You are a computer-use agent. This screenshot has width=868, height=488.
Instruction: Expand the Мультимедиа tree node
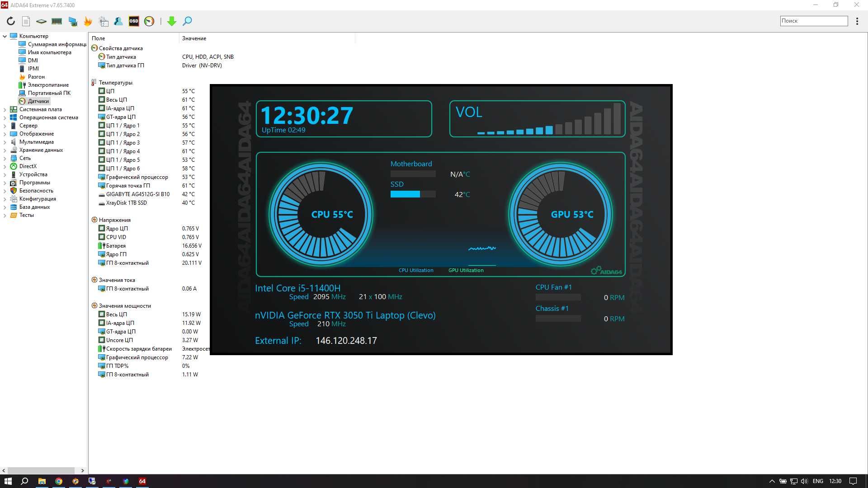5,142
